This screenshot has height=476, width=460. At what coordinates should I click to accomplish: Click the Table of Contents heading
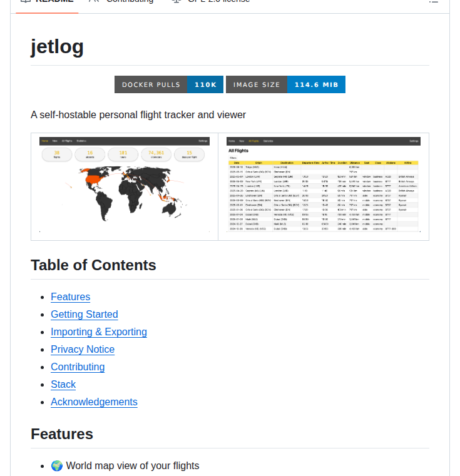point(93,265)
